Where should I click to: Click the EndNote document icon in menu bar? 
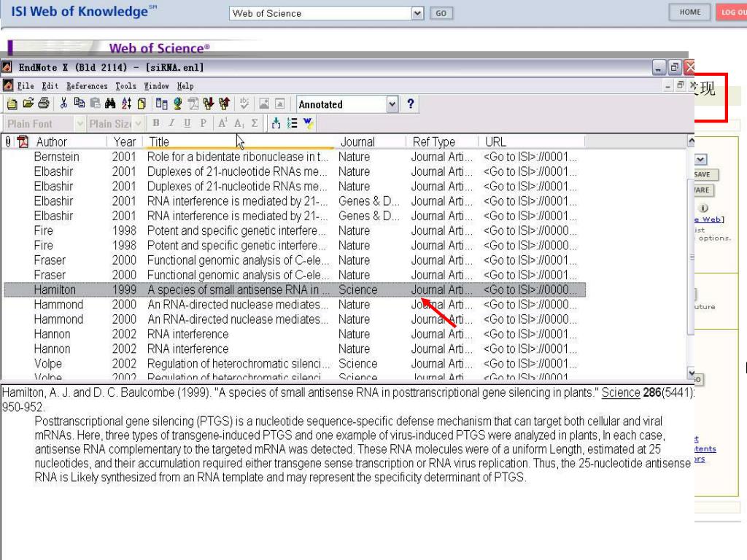pos(7,85)
